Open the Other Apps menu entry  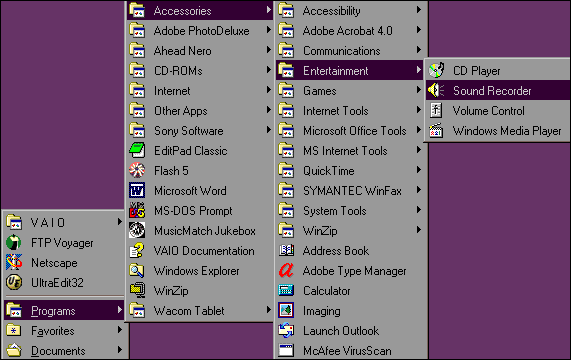coord(200,110)
